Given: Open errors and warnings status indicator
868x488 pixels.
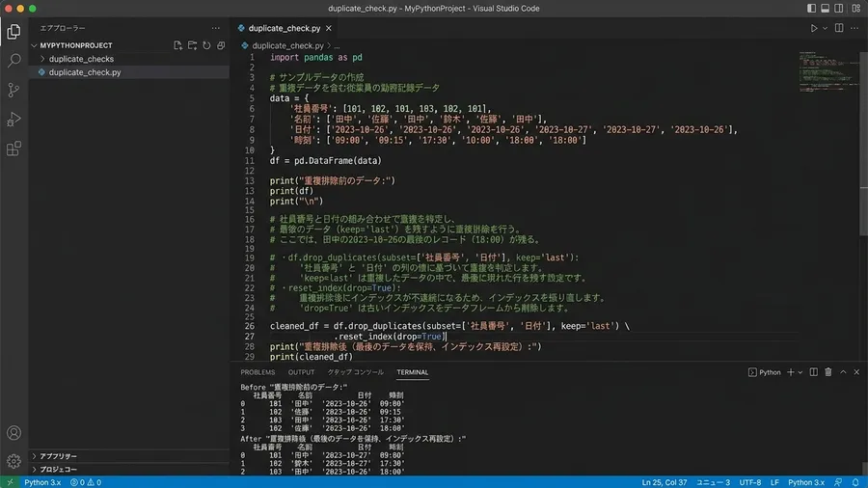Looking at the screenshot, I should point(86,482).
